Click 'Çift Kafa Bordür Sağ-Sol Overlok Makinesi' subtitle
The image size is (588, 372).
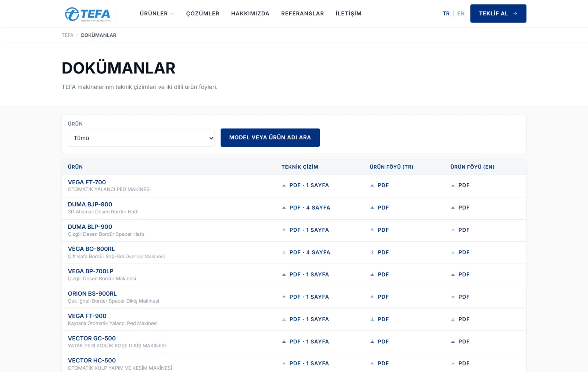pyautogui.click(x=116, y=257)
